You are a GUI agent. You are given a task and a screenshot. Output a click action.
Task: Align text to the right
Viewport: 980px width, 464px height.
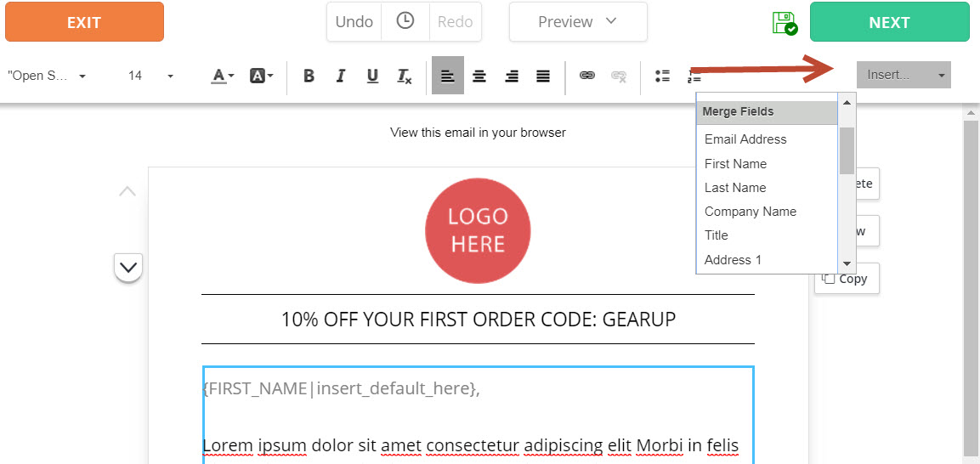512,76
